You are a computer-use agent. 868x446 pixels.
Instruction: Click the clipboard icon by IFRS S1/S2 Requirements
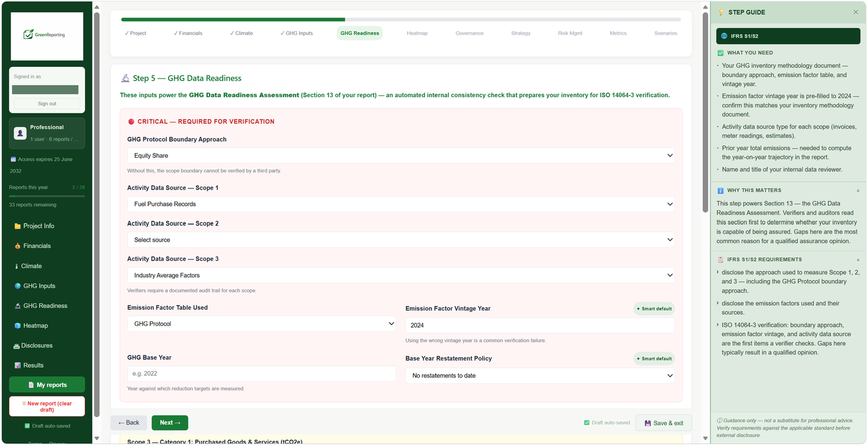[720, 260]
